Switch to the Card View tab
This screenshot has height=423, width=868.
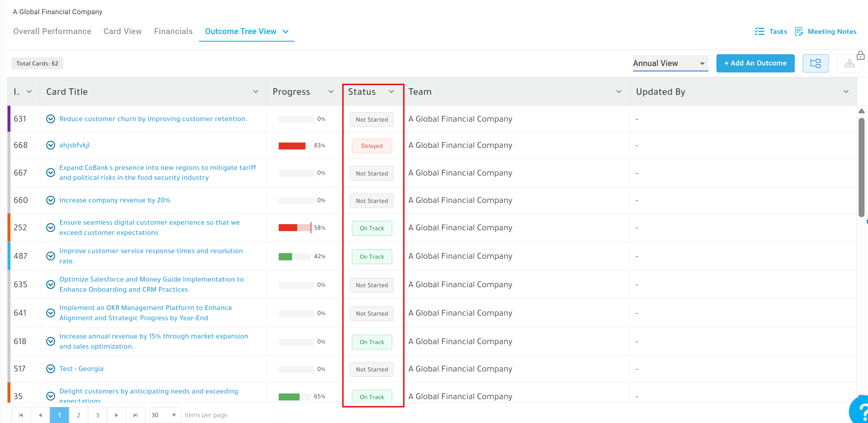[x=123, y=31]
